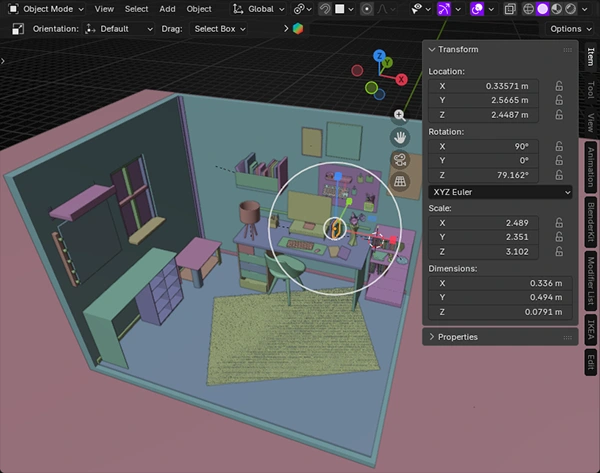Viewport: 600px width, 473px height.
Task: Click the pan hand viewport icon
Action: pos(400,137)
